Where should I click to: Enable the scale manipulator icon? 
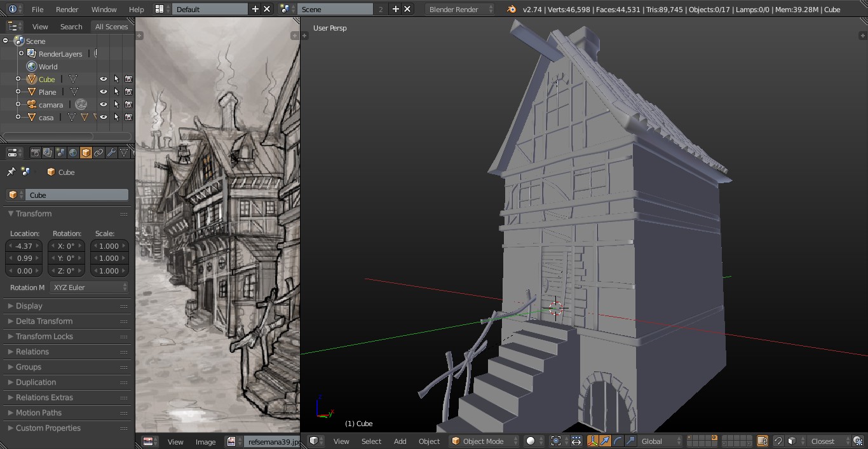click(630, 441)
